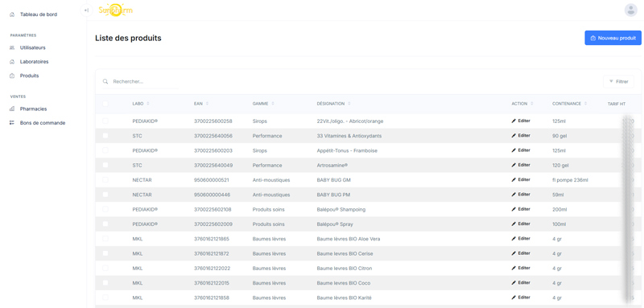This screenshot has width=644, height=308.
Task: Click Editer for 33 Vitamines & Antioxydants
Action: point(521,135)
